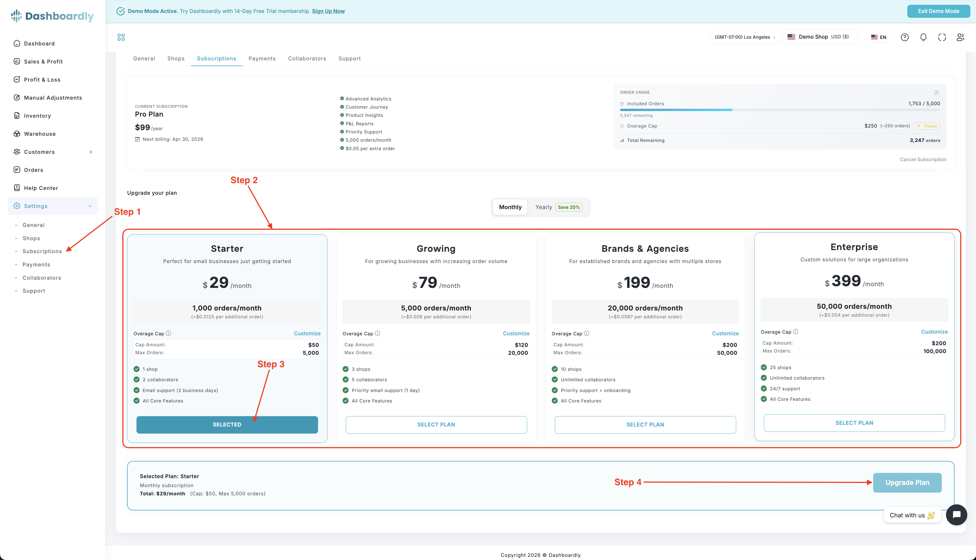This screenshot has width=976, height=560.
Task: Click the included orders progress bar
Action: point(780,110)
